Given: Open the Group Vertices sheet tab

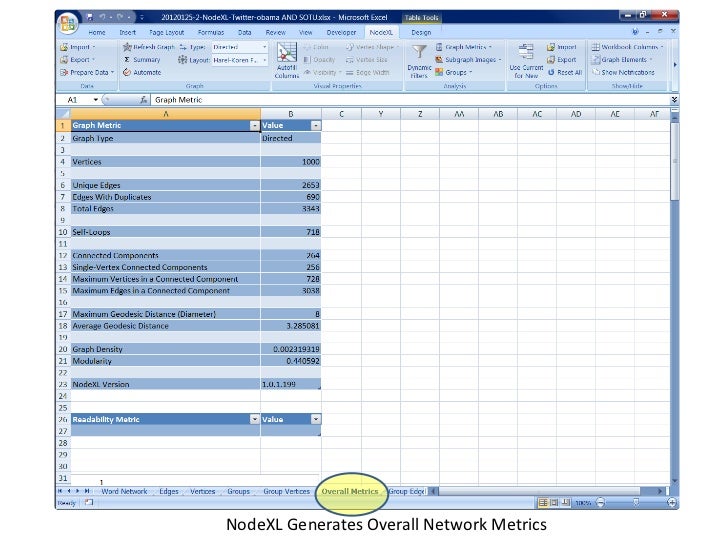Looking at the screenshot, I should [x=286, y=491].
